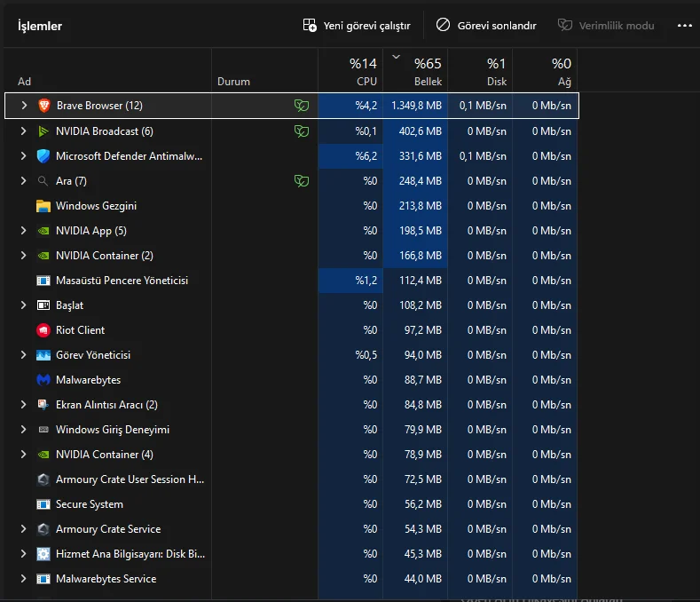Click the Başlat process icon
This screenshot has height=602, width=700.
[x=43, y=305]
